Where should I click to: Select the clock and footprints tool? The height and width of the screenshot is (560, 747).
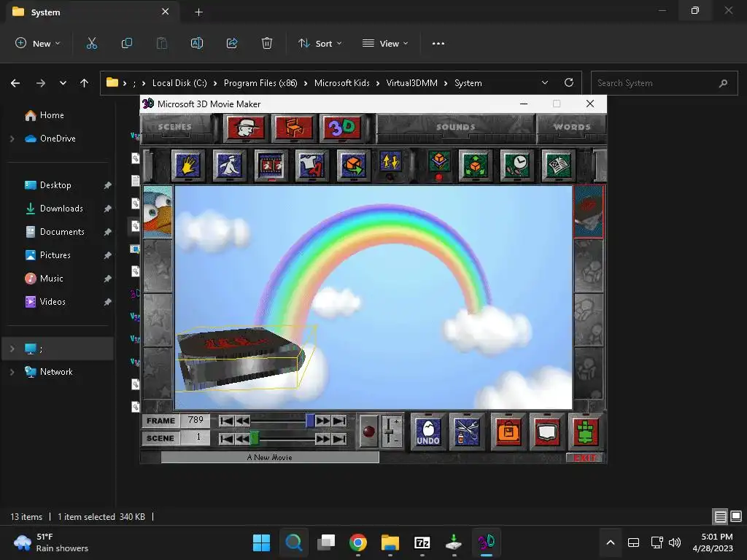pos(517,166)
